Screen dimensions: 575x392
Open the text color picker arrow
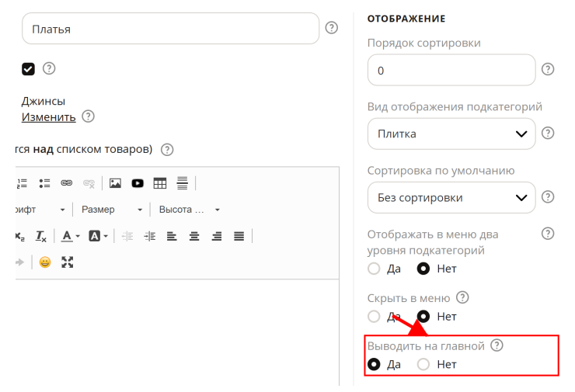[x=78, y=236]
